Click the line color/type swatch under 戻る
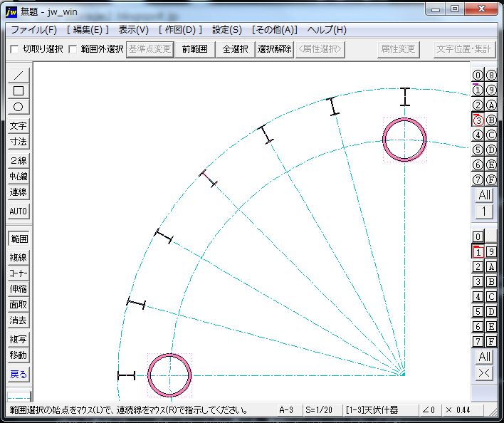Image resolution: width=504 pixels, height=423 pixels. coord(19,394)
